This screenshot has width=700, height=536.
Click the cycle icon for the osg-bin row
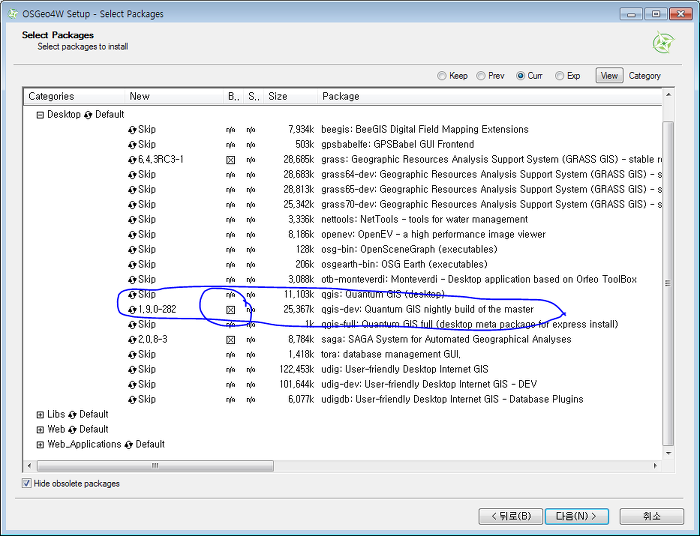coord(132,250)
